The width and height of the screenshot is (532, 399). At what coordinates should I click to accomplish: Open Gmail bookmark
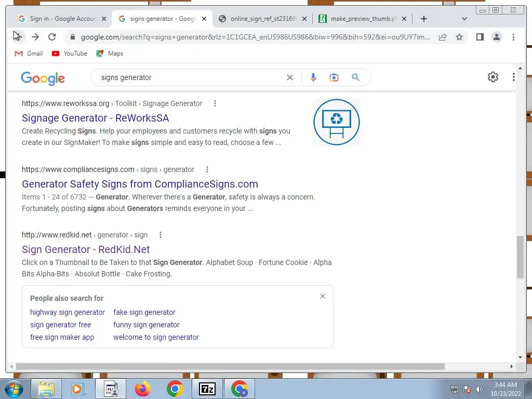click(29, 54)
